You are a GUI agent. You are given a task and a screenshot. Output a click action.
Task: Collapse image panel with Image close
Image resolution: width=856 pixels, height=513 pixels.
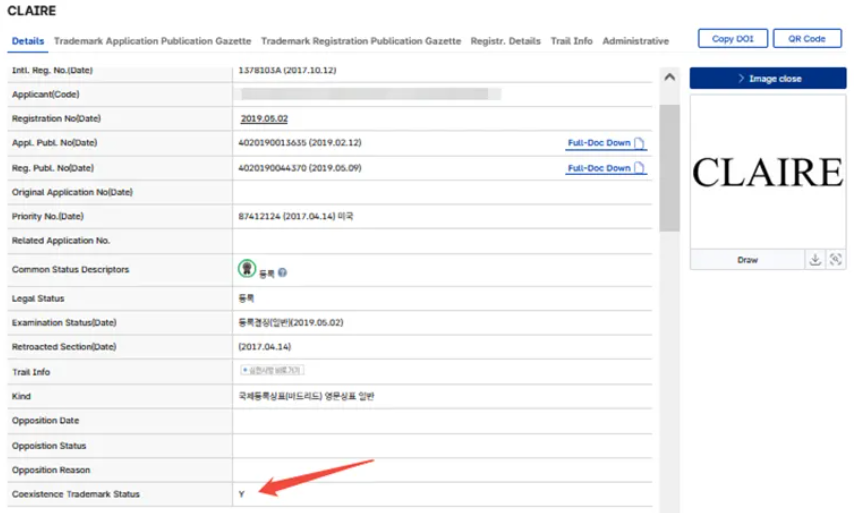(x=768, y=79)
